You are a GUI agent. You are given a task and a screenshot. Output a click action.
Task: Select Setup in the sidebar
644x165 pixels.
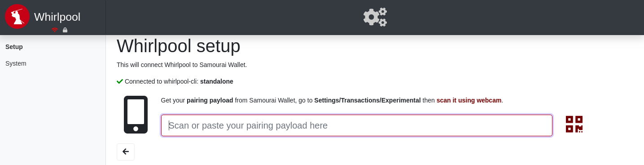[14, 47]
